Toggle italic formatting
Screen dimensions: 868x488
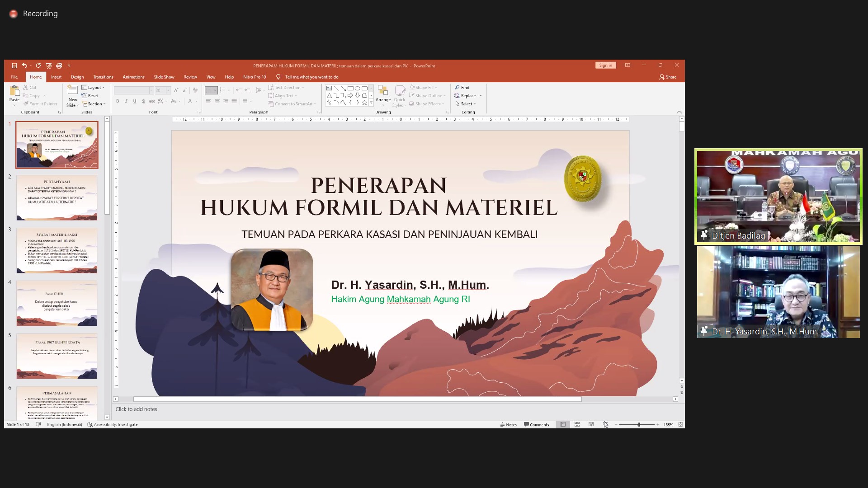click(126, 101)
